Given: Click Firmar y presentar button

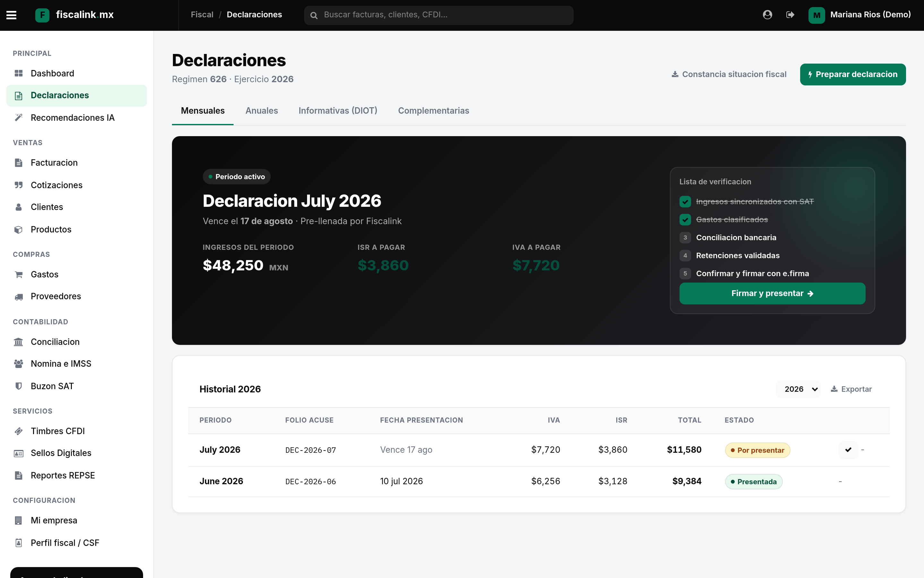Looking at the screenshot, I should pos(772,293).
